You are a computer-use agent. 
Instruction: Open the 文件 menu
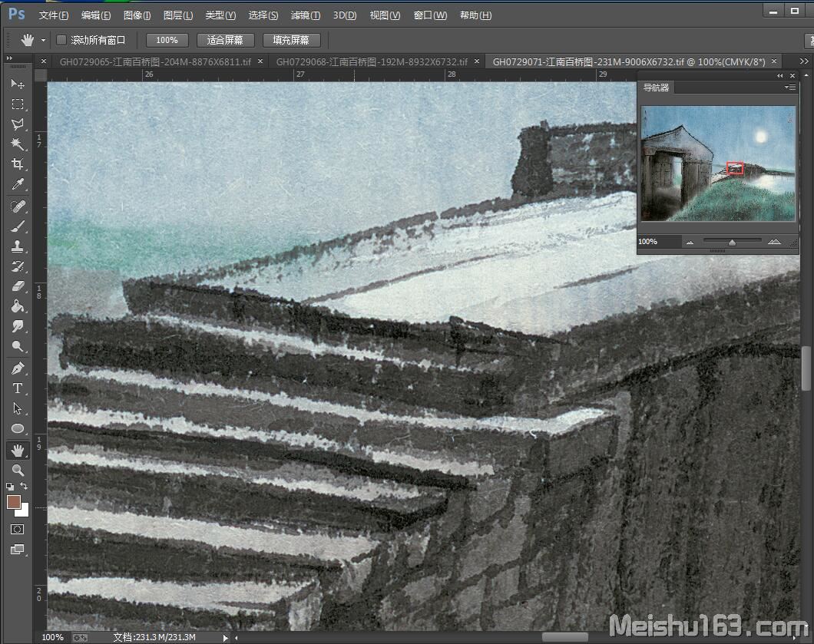(54, 15)
